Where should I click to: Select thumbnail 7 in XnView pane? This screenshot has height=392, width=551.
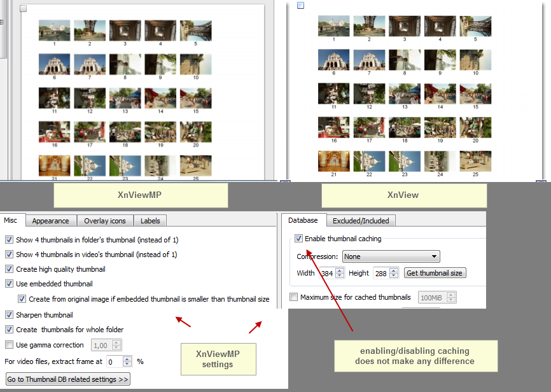[x=369, y=60]
